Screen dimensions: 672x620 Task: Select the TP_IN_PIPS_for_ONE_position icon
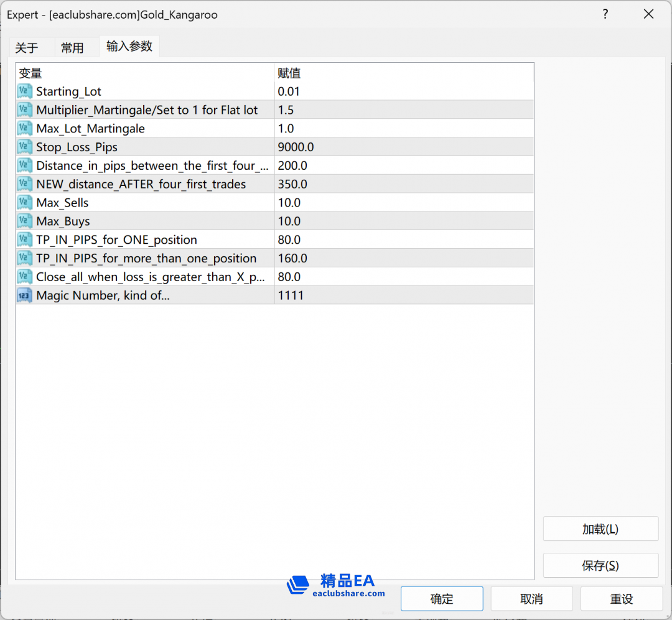(x=25, y=240)
